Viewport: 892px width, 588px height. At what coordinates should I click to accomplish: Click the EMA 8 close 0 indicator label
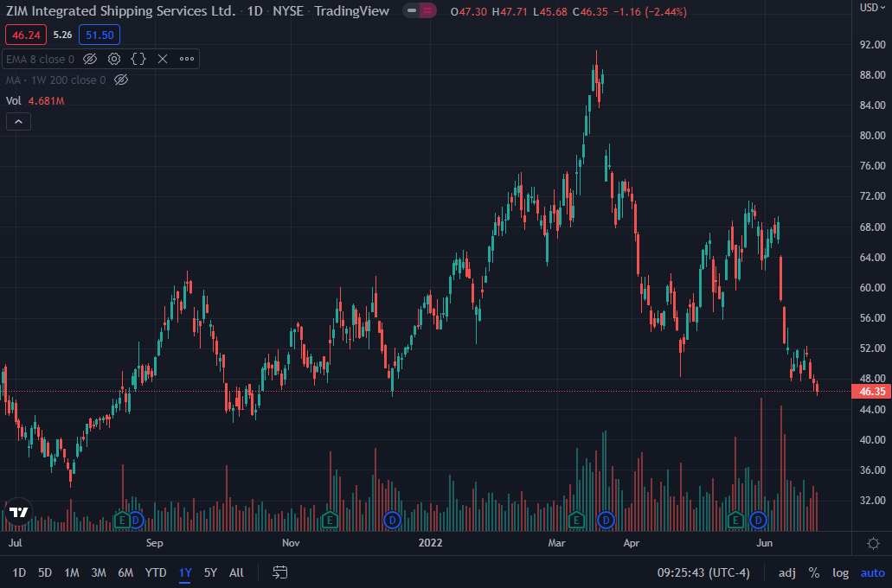point(40,59)
